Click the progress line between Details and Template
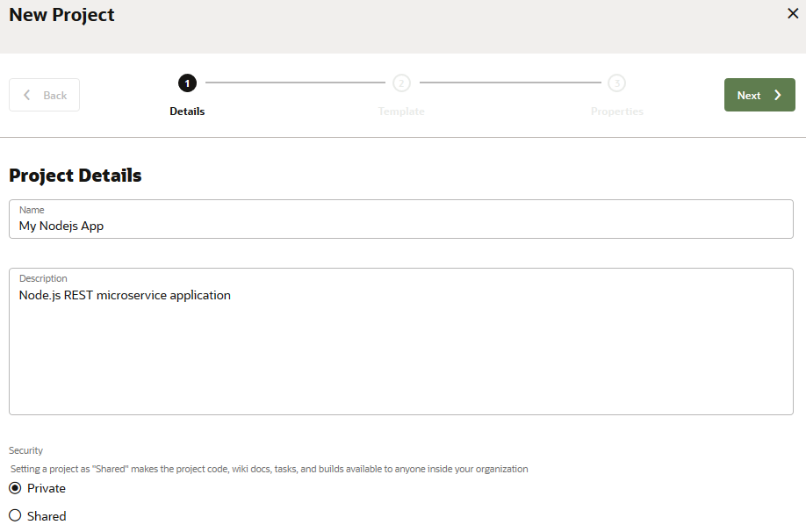 [294, 83]
